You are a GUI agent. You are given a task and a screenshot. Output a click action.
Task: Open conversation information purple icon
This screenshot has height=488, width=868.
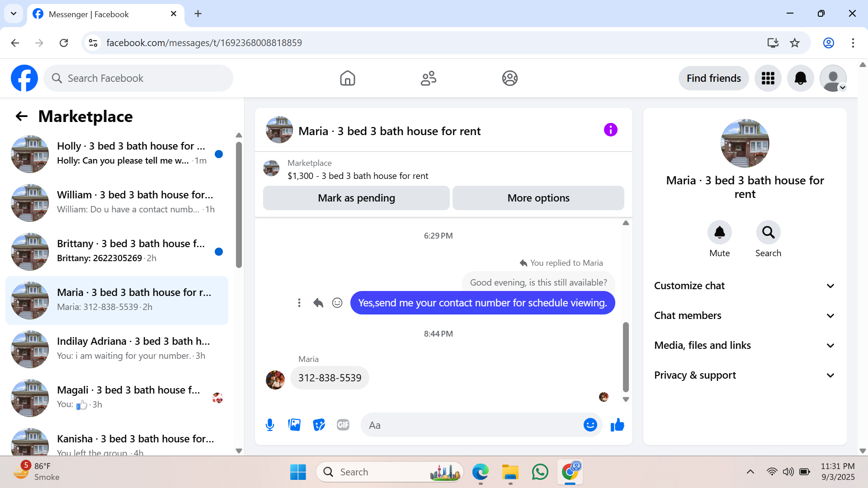(x=610, y=130)
